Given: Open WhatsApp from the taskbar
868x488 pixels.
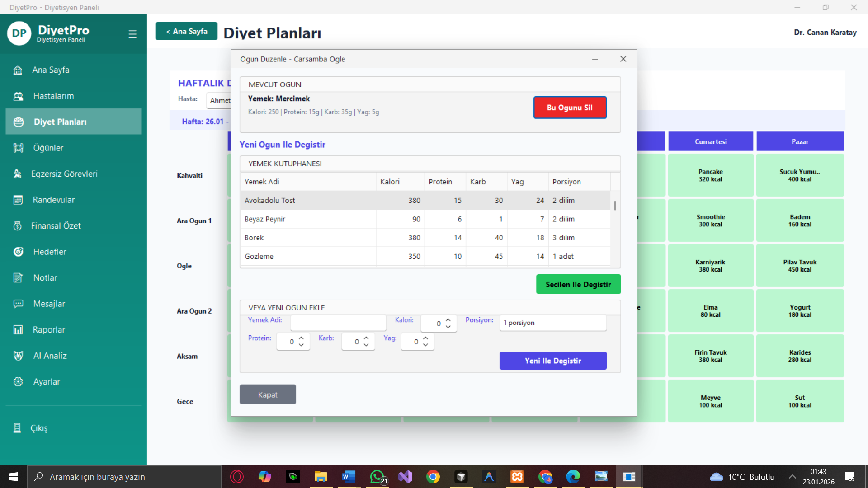Looking at the screenshot, I should pos(378,477).
